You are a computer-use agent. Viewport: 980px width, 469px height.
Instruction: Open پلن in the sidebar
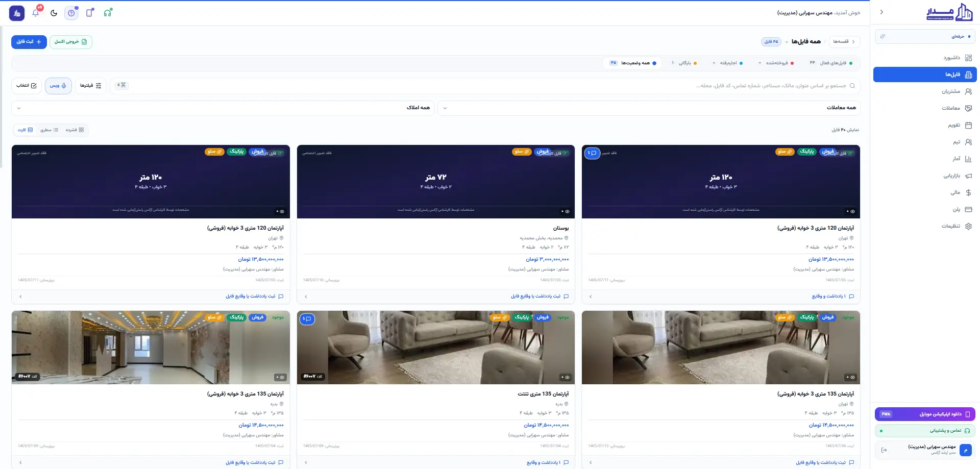click(x=924, y=209)
